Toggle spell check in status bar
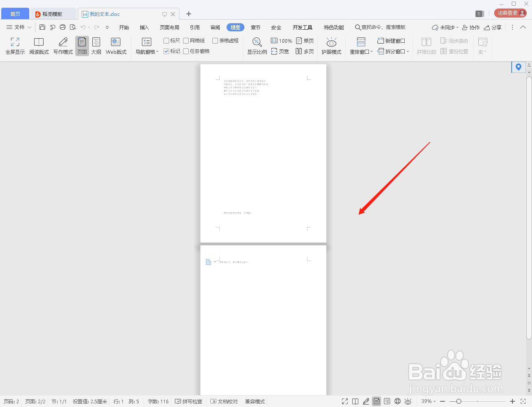Screen dimensions: 532x407 [189, 401]
